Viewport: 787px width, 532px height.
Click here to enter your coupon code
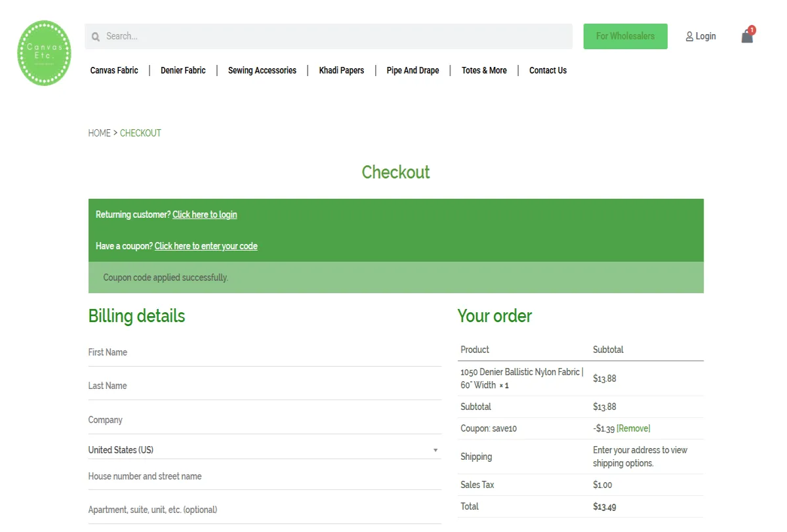[206, 246]
